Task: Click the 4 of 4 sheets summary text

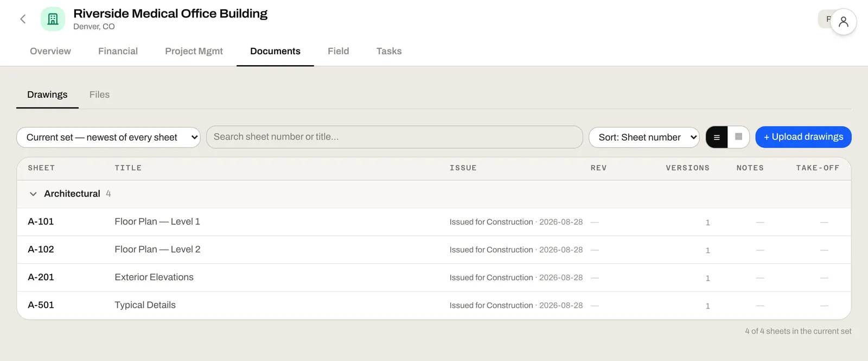Action: [798, 331]
